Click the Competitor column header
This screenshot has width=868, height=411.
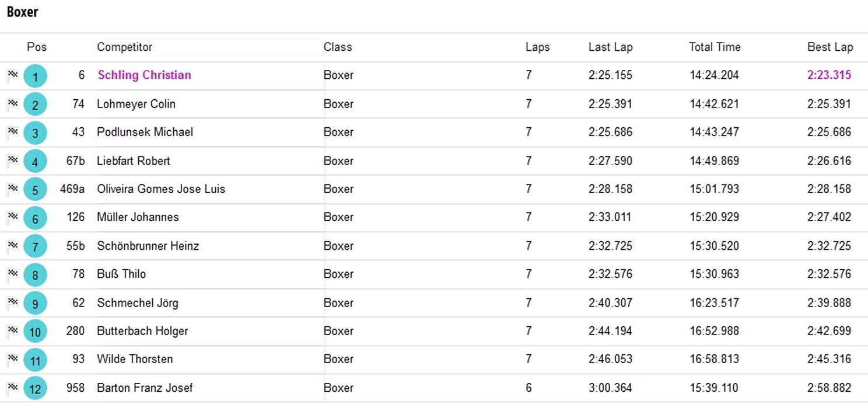click(x=124, y=47)
